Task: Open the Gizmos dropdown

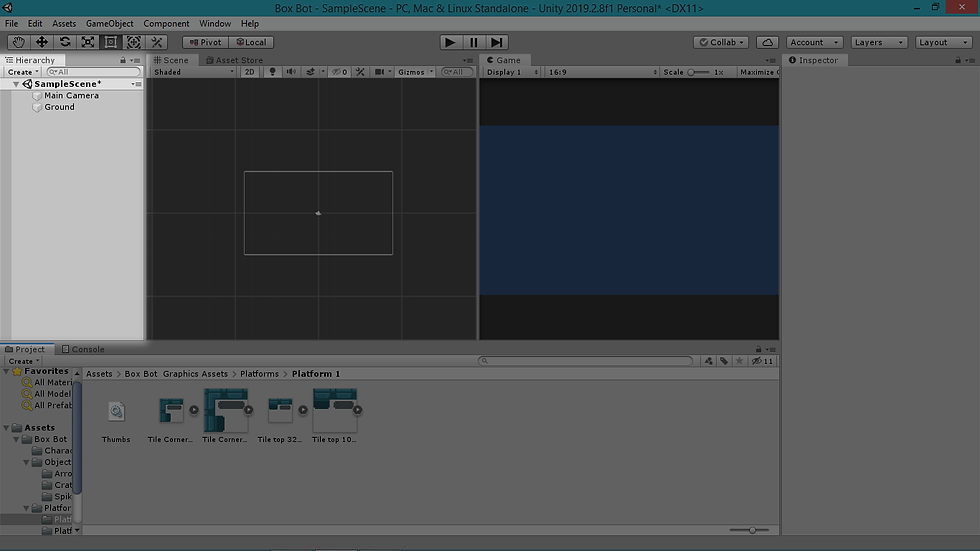Action: 416,72
